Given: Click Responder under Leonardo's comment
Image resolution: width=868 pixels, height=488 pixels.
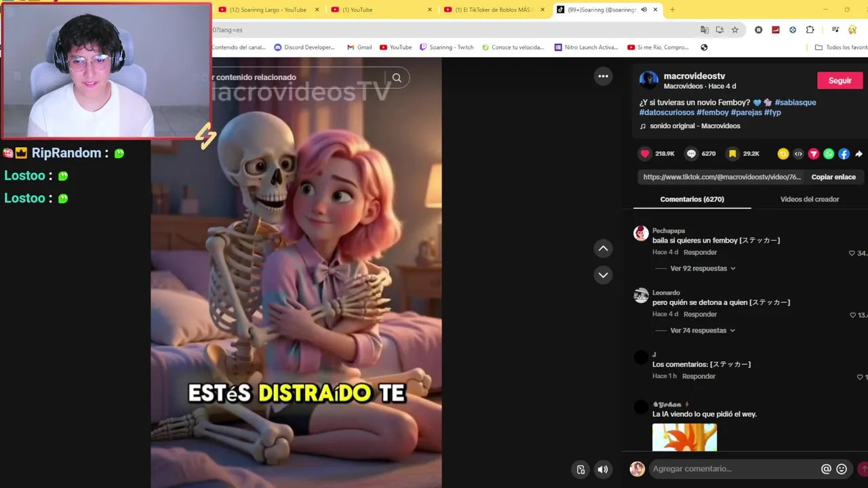Looking at the screenshot, I should click(x=700, y=314).
